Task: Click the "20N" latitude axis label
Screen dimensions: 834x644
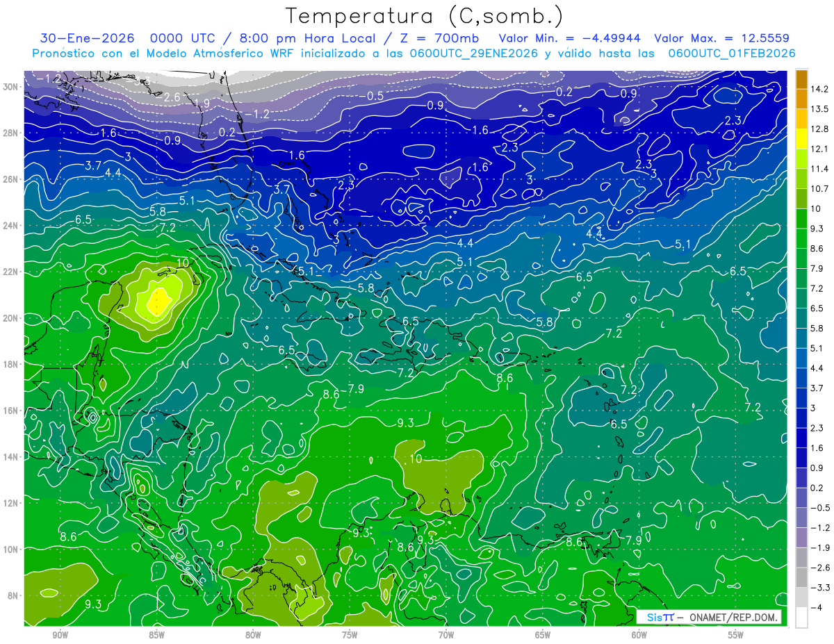Action: [x=10, y=318]
